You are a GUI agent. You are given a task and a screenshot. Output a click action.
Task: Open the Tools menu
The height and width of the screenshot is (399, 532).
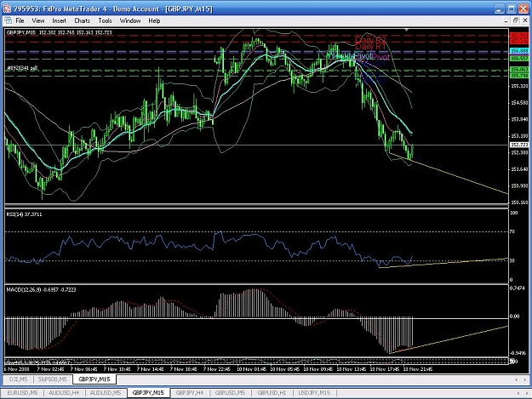[105, 20]
